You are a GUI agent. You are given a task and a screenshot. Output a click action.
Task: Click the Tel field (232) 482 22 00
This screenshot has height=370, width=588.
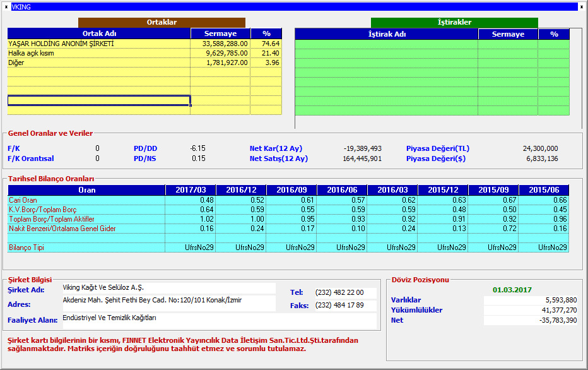pos(345,293)
